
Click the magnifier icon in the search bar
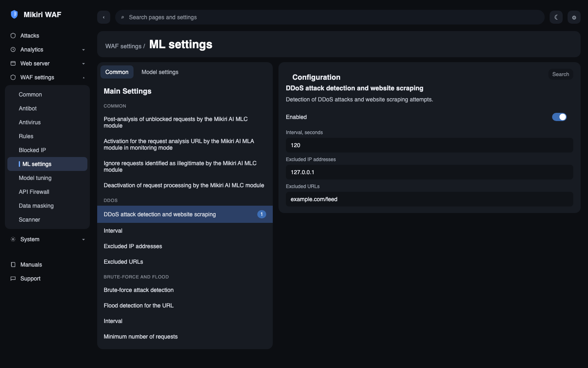click(x=122, y=17)
